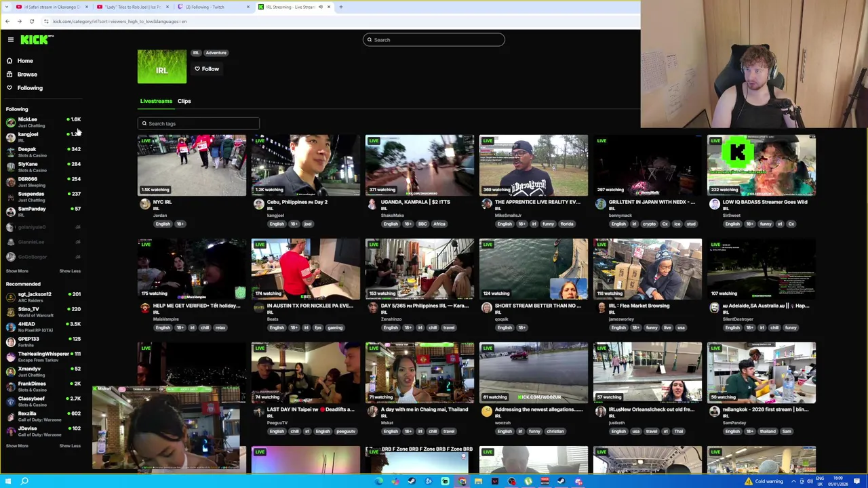Click JDevise avatar in Recommended
Screen dimensions: 868x488
pyautogui.click(x=10, y=431)
